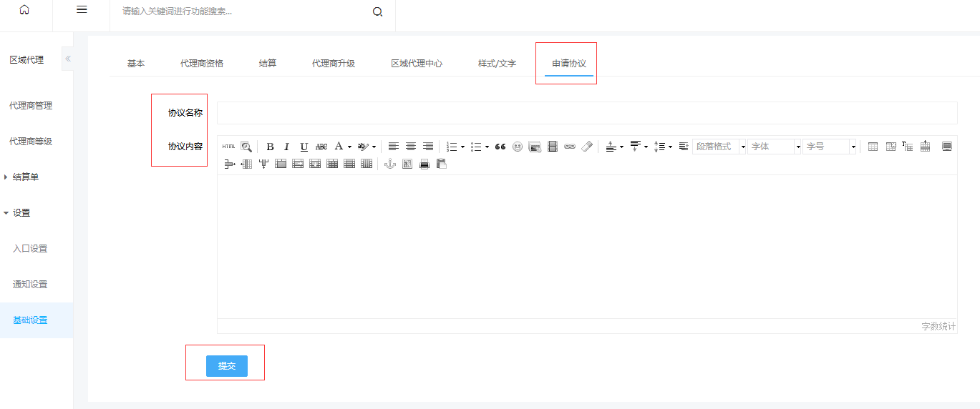
Task: Toggle the hamburger menu icon
Action: pyautogui.click(x=82, y=10)
